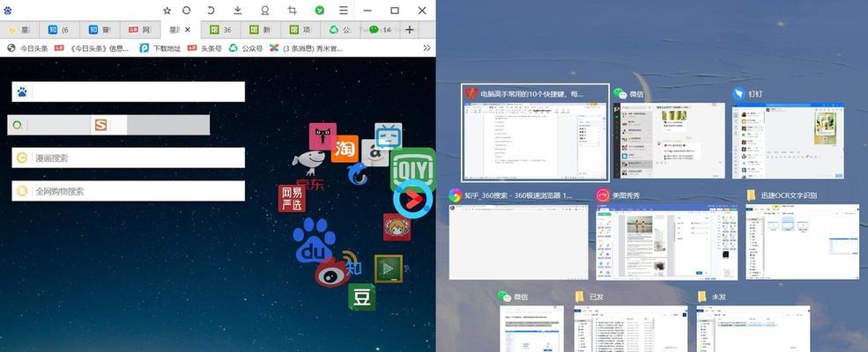Viewport: 868px width, 352px height.
Task: Click the refresh circle icon in browser toolbar
Action: (187, 11)
